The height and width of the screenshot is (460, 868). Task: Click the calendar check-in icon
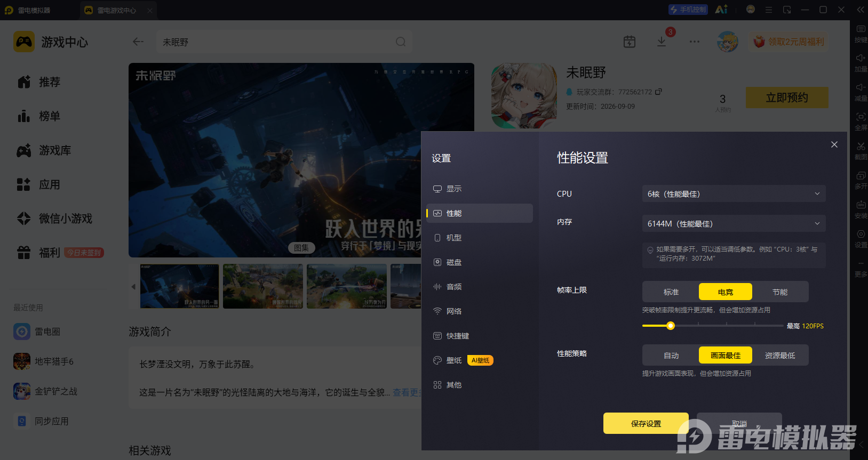[630, 42]
